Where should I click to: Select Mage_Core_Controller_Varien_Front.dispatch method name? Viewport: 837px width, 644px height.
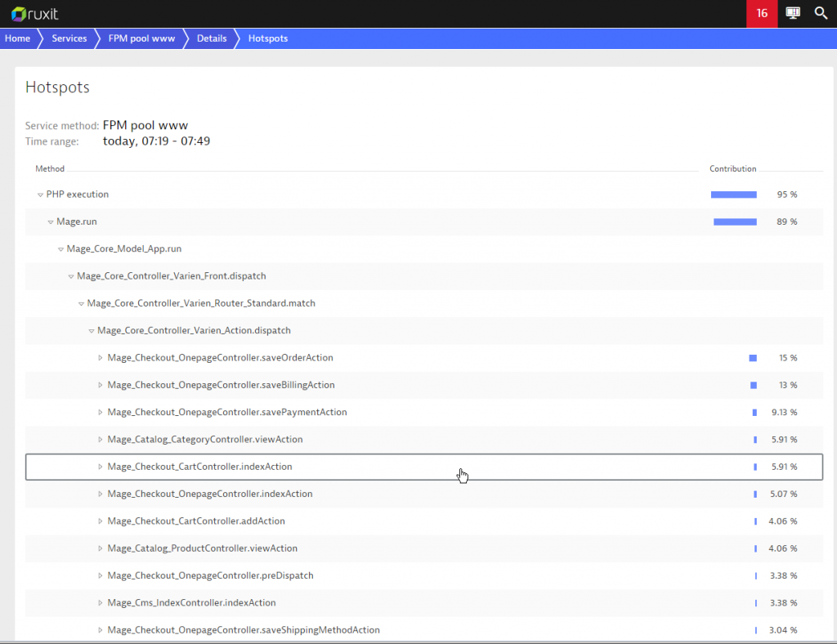click(172, 276)
